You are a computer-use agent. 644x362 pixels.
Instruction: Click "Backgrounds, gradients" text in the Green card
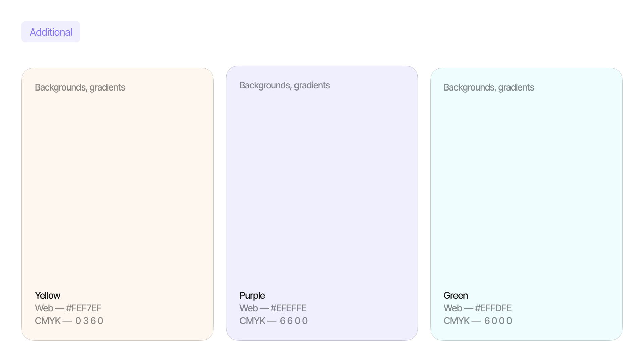pos(489,87)
